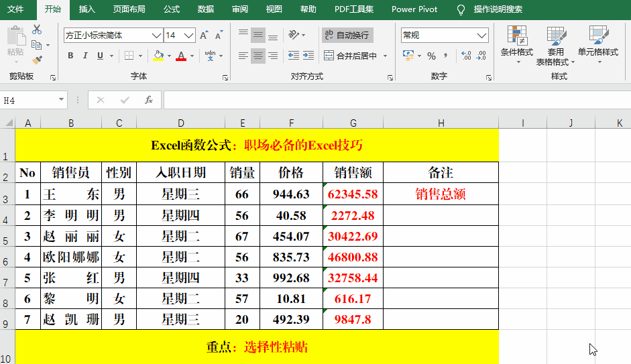Open 套用表格格式 table format
Image resolution: width=631 pixels, height=364 pixels.
(555, 45)
